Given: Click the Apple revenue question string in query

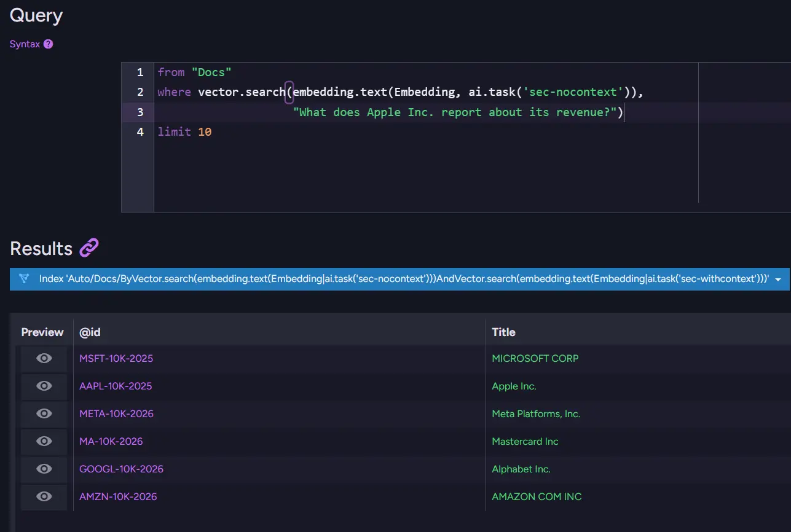Looking at the screenshot, I should point(455,112).
